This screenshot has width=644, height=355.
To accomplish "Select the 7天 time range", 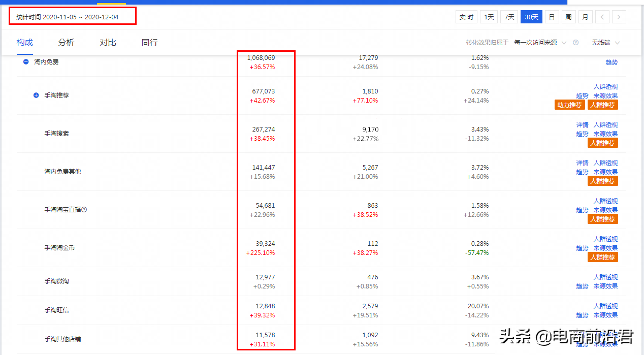I will [509, 17].
